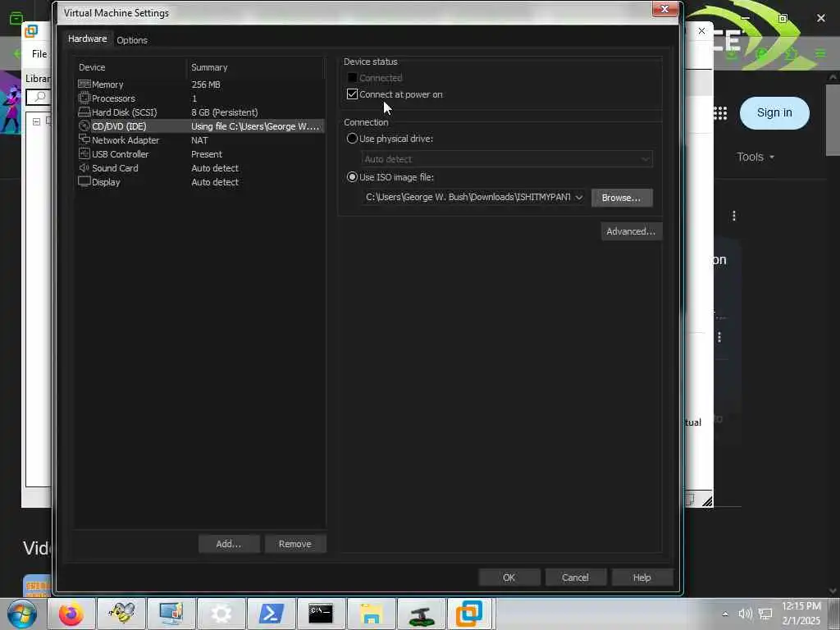
Task: Click the Browse... button
Action: 622,198
